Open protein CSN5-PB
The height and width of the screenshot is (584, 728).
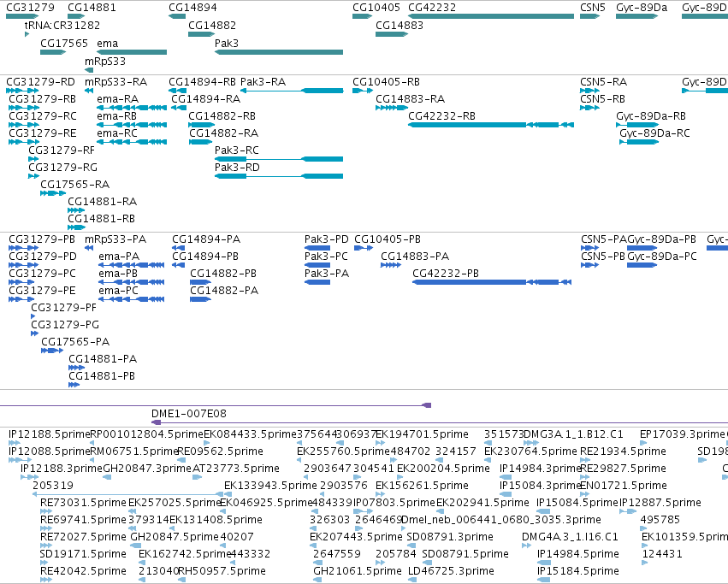603,257
